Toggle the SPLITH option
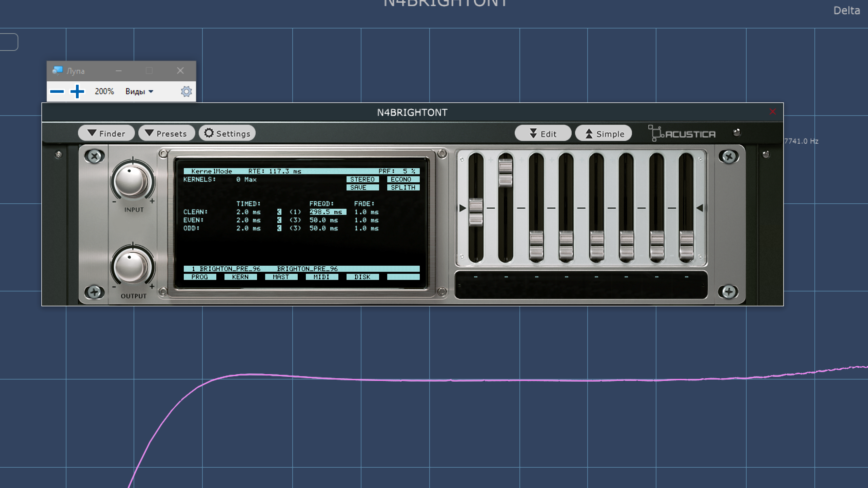 pos(403,187)
